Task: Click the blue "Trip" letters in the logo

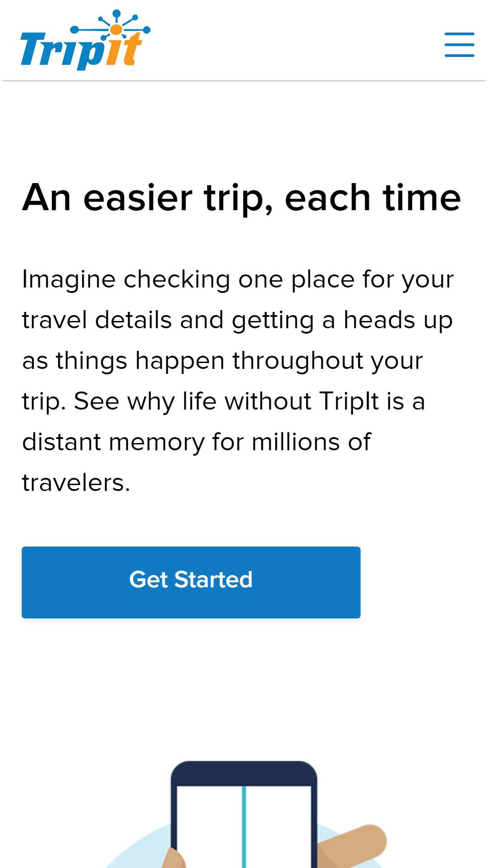Action: click(63, 51)
